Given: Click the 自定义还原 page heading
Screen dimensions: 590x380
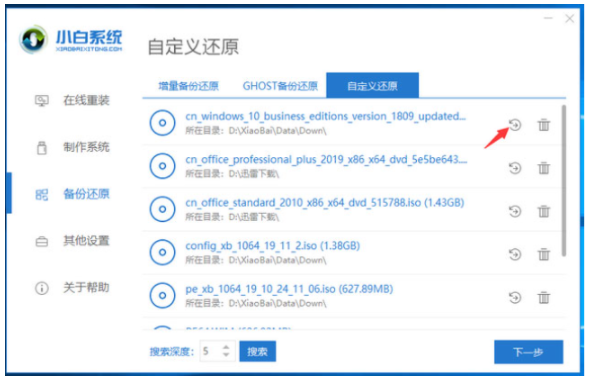Looking at the screenshot, I should click(193, 47).
